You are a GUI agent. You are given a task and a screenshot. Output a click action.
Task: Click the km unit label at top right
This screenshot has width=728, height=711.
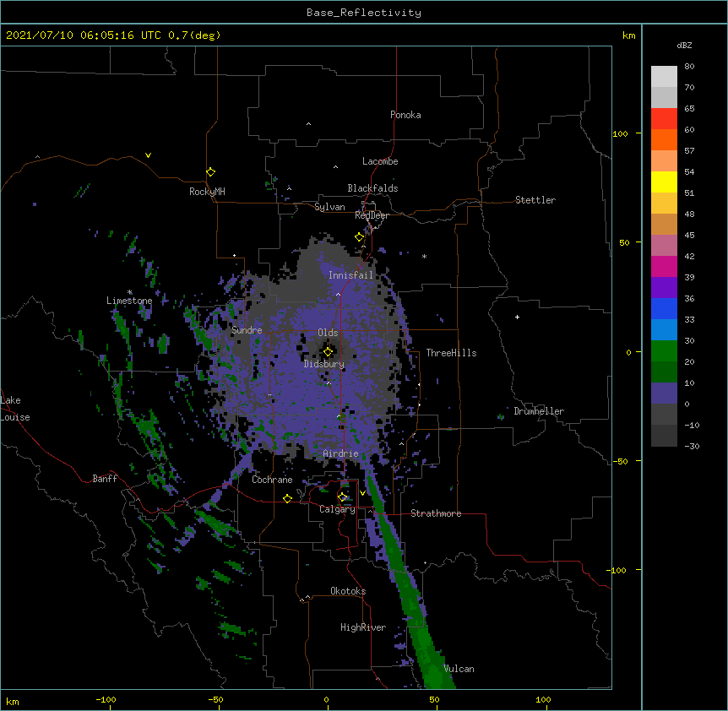pos(628,35)
